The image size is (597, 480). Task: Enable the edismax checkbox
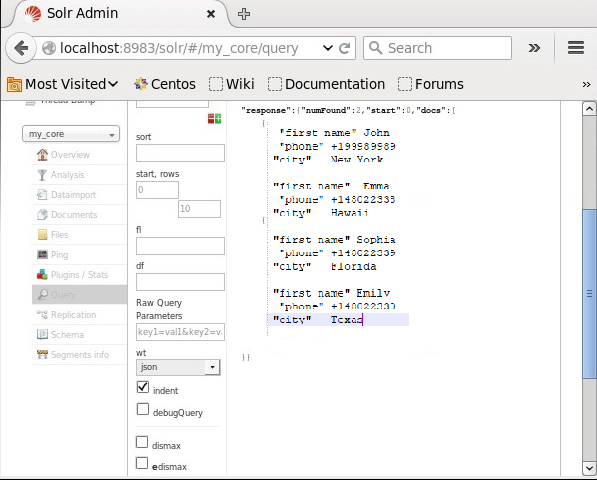click(x=142, y=463)
